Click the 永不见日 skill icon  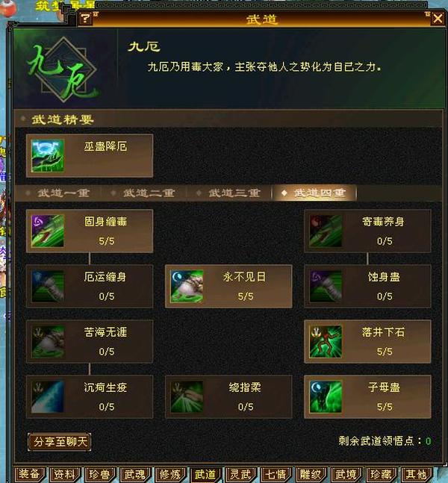pos(187,286)
